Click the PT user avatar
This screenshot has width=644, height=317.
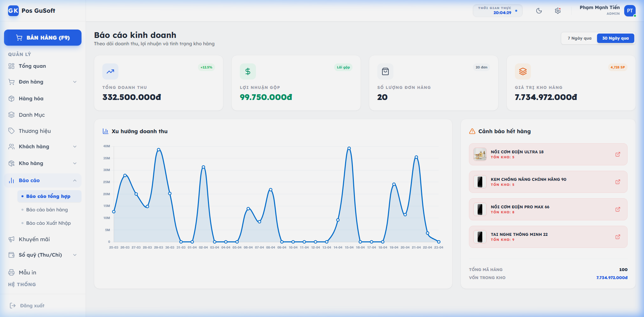(630, 11)
